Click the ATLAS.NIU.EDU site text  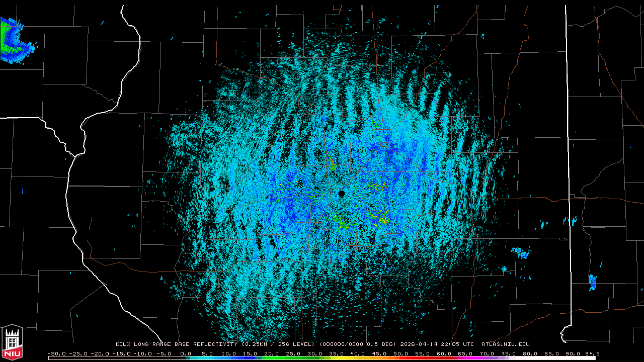coord(506,344)
